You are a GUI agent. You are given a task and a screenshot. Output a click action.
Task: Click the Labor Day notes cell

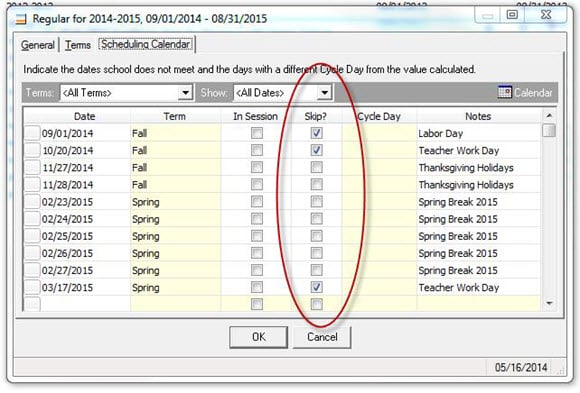point(478,133)
